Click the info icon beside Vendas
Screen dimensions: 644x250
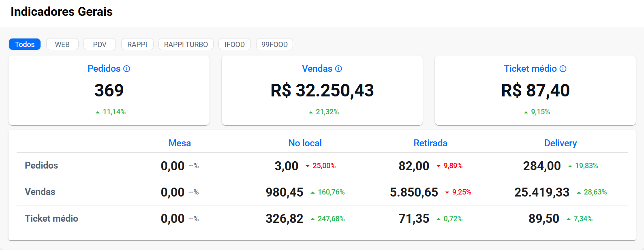[338, 69]
